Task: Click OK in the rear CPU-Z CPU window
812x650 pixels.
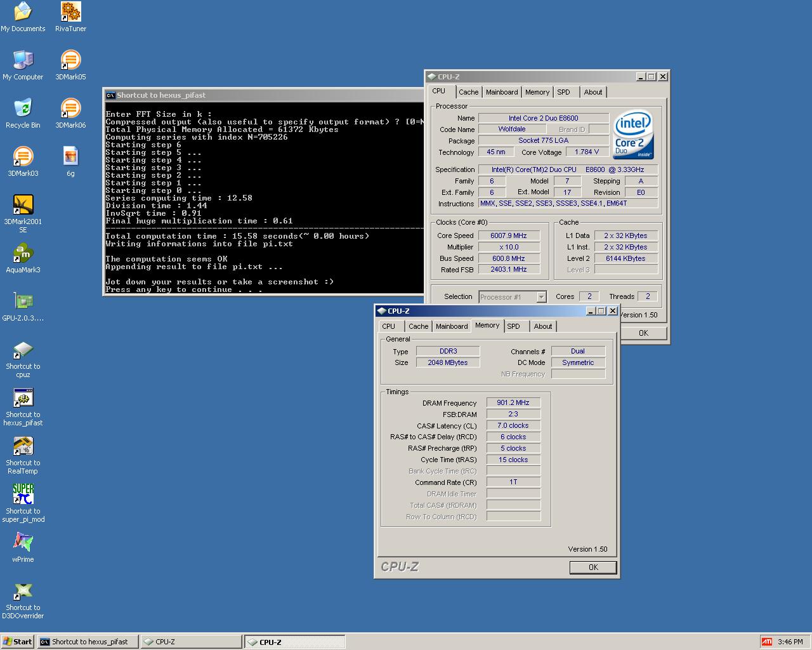Action: [x=643, y=333]
